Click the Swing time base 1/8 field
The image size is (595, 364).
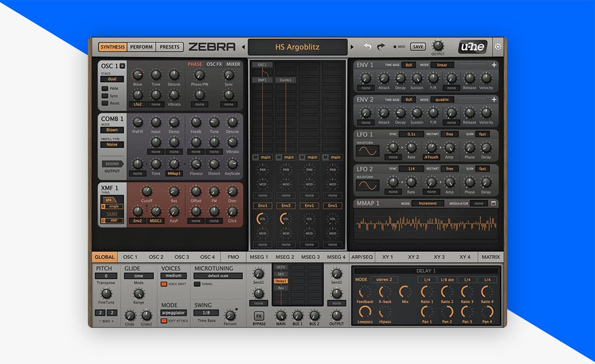206,313
